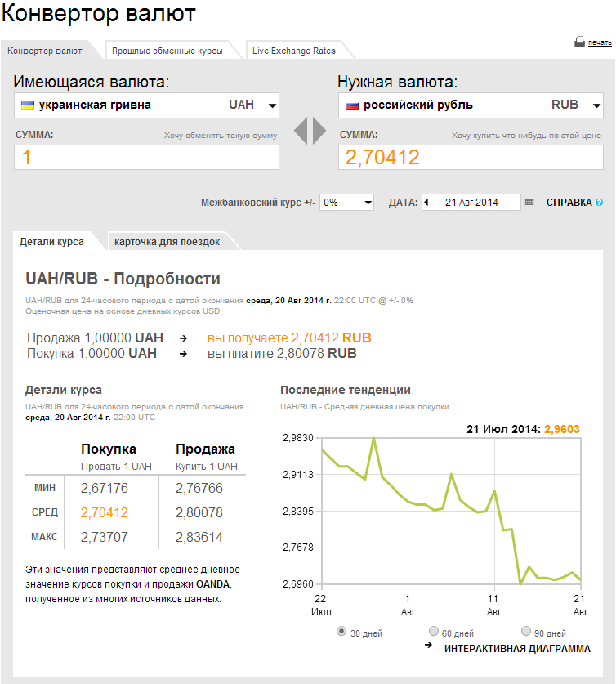The height and width of the screenshot is (684, 616).
Task: Go to previous date with left arrow
Action: 426,202
